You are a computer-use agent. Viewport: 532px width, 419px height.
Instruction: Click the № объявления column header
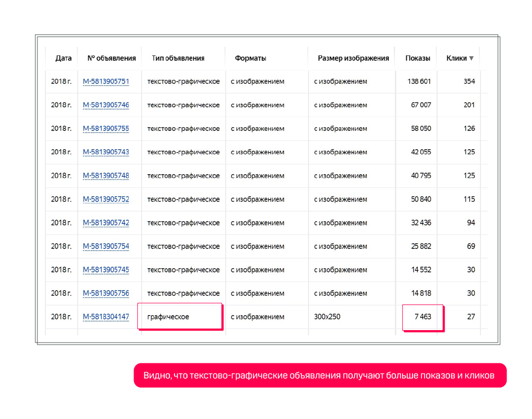pyautogui.click(x=112, y=59)
